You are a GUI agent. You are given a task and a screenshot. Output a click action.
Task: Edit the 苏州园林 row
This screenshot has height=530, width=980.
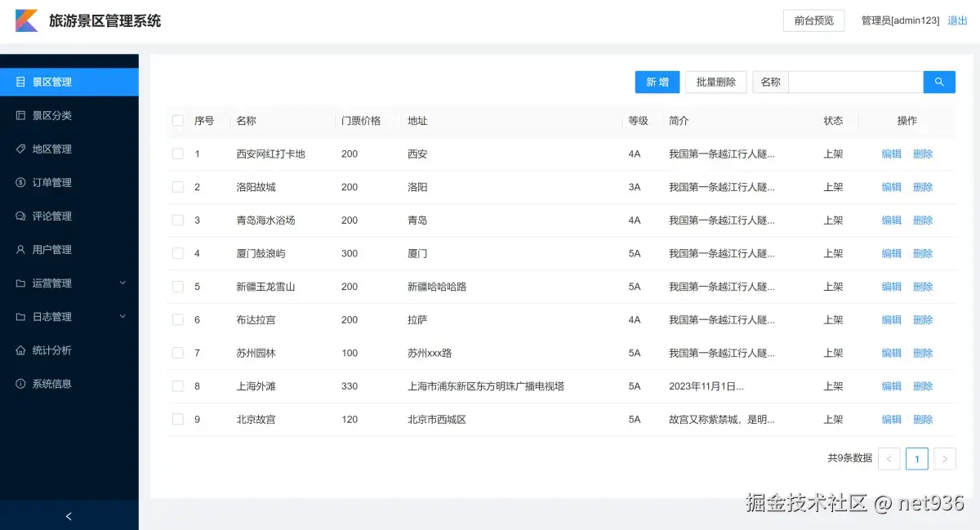pos(892,353)
